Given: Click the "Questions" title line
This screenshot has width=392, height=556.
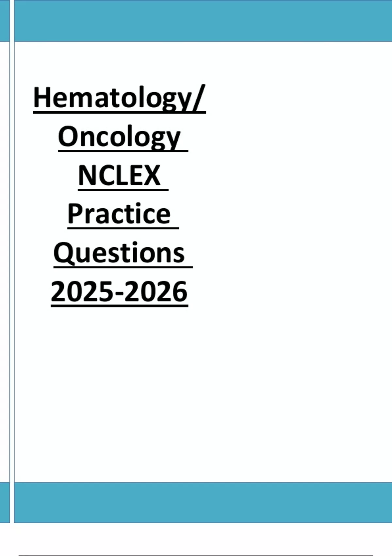Looking at the screenshot, I should (x=119, y=253).
